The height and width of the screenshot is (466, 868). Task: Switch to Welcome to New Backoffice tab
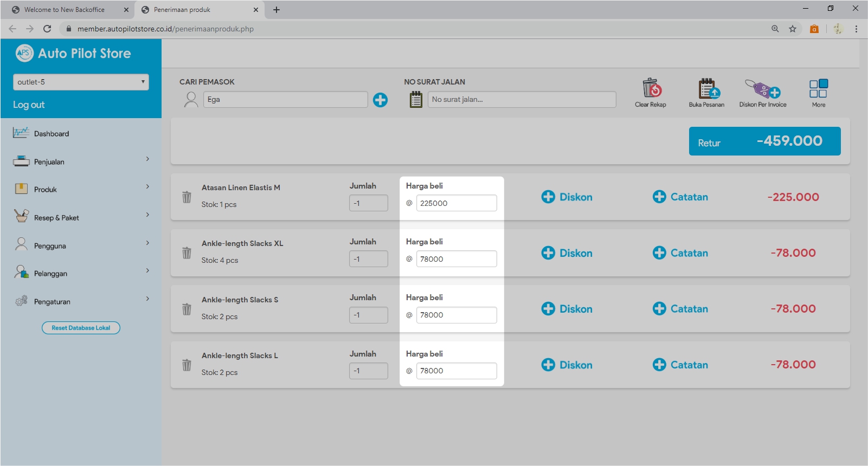pyautogui.click(x=65, y=10)
